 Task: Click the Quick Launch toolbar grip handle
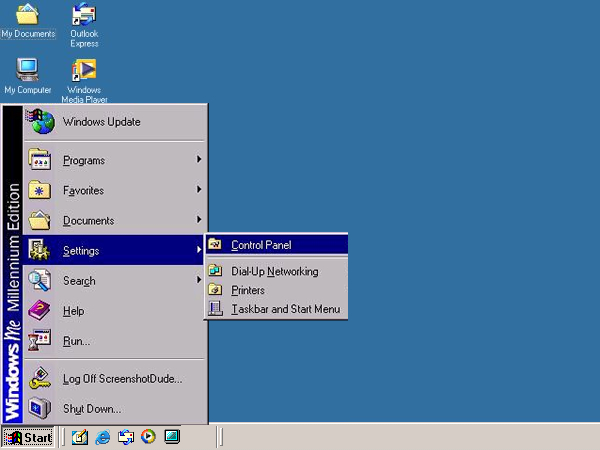[63, 437]
